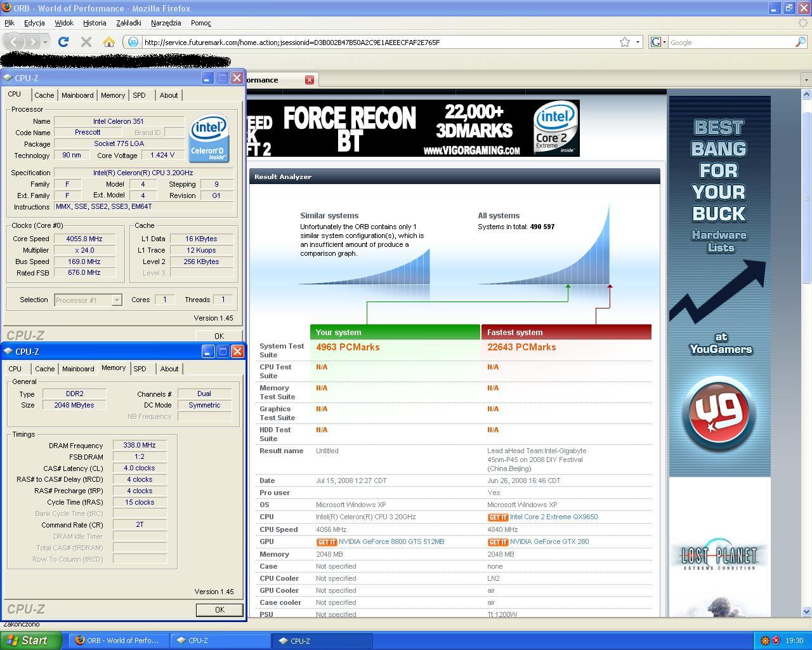Open the Intel Core 2 Extreme QX9650 link

[x=554, y=517]
